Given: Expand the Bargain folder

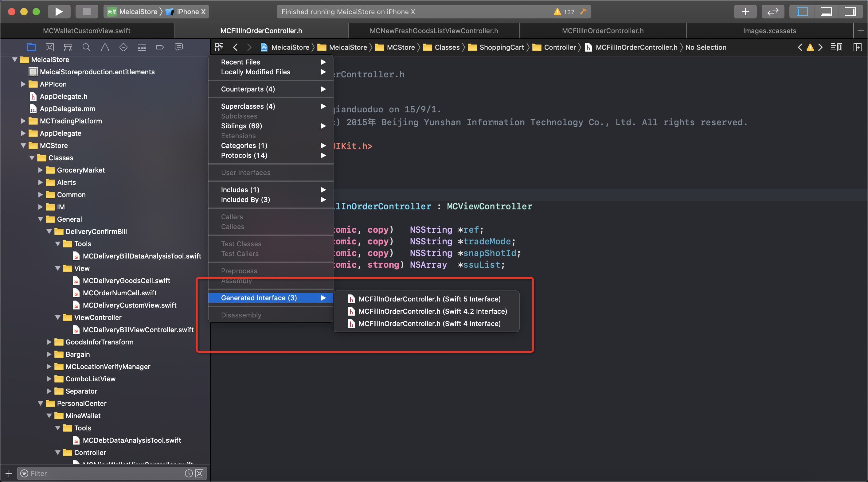Looking at the screenshot, I should point(49,354).
